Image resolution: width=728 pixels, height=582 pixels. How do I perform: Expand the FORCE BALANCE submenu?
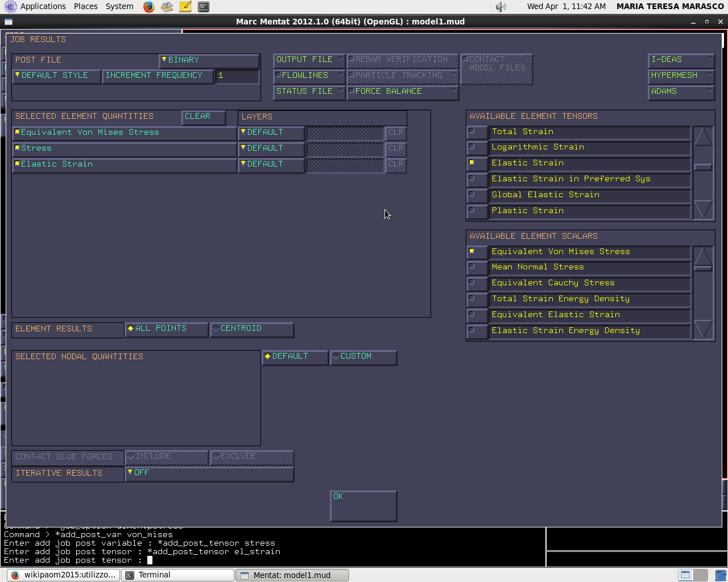pyautogui.click(x=403, y=92)
